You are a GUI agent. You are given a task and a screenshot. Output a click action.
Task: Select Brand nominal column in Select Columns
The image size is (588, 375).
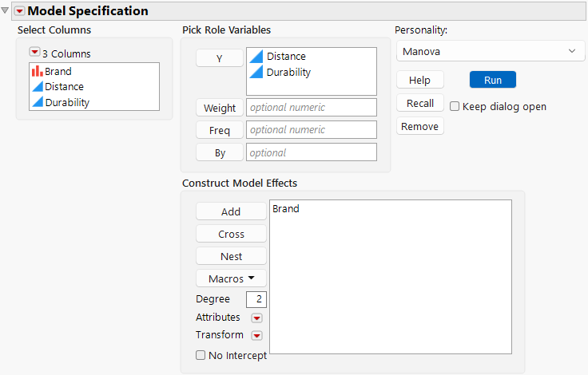58,71
